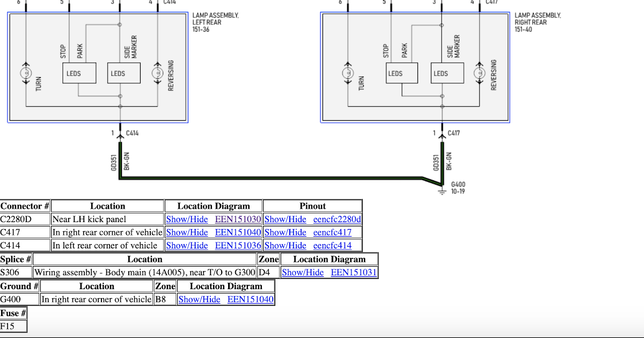Open EEN151040 link in the C417 row

(238, 232)
